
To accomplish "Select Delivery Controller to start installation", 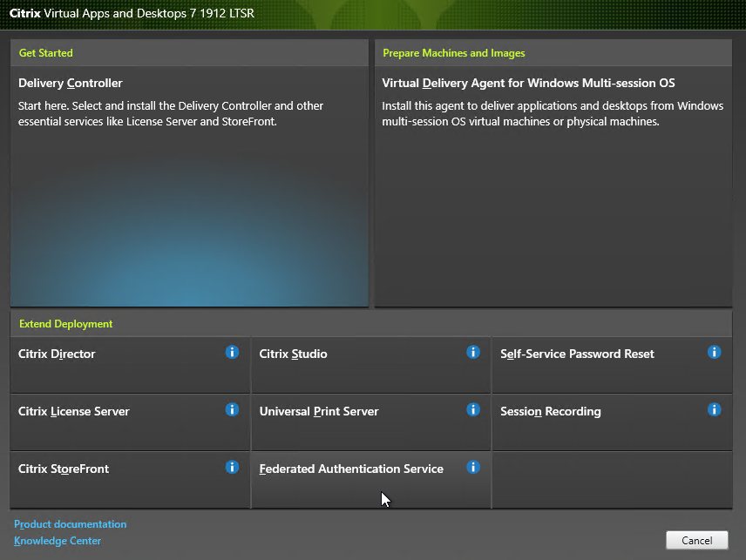I will click(71, 84).
